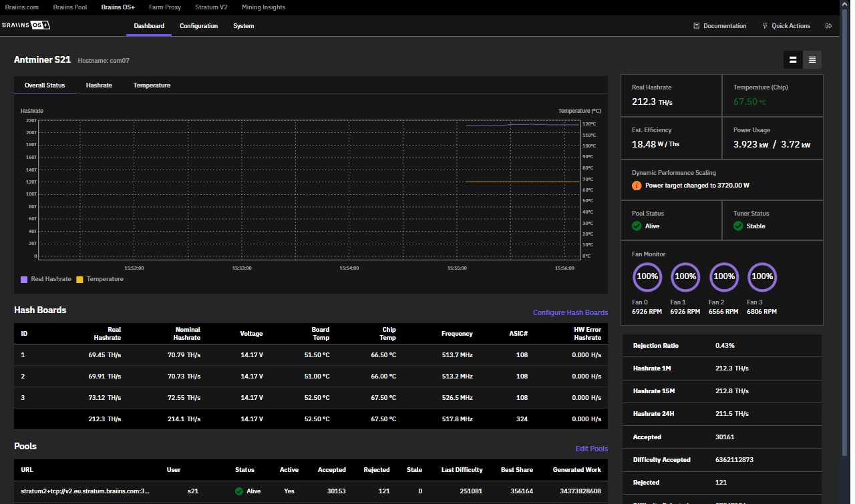855x504 pixels.
Task: Open the Configuration menu
Action: [x=198, y=26]
